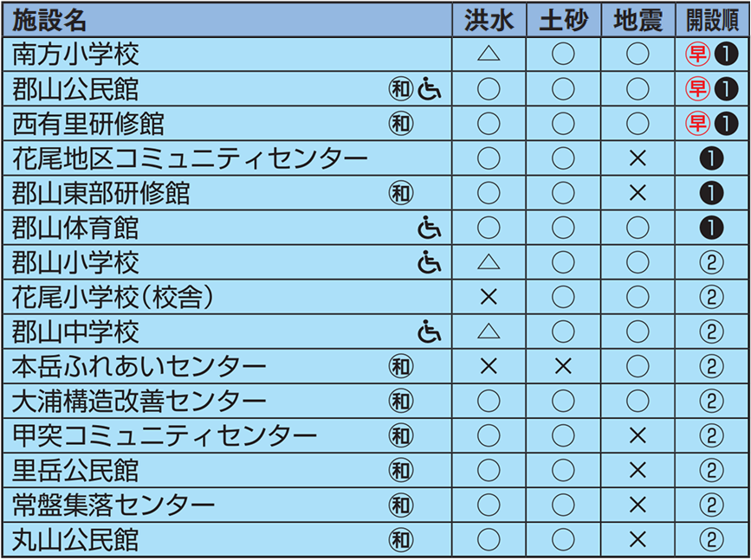The height and width of the screenshot is (560, 751).
Task: Click the 和 icon beside 西有里研修館
Action: (401, 124)
